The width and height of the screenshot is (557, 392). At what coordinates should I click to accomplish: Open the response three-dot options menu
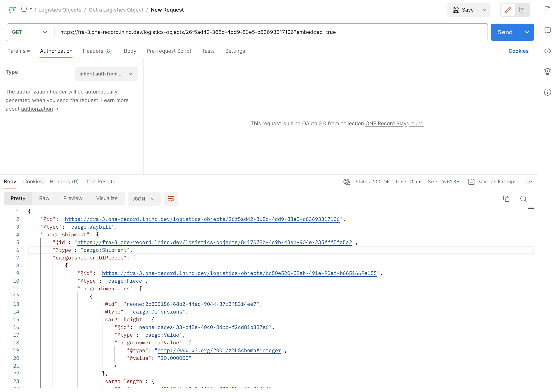pyautogui.click(x=529, y=182)
